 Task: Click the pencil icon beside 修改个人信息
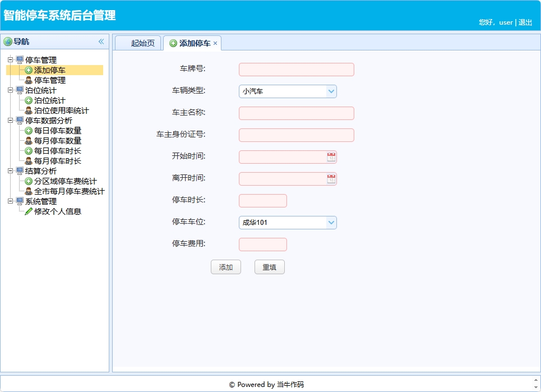click(27, 211)
